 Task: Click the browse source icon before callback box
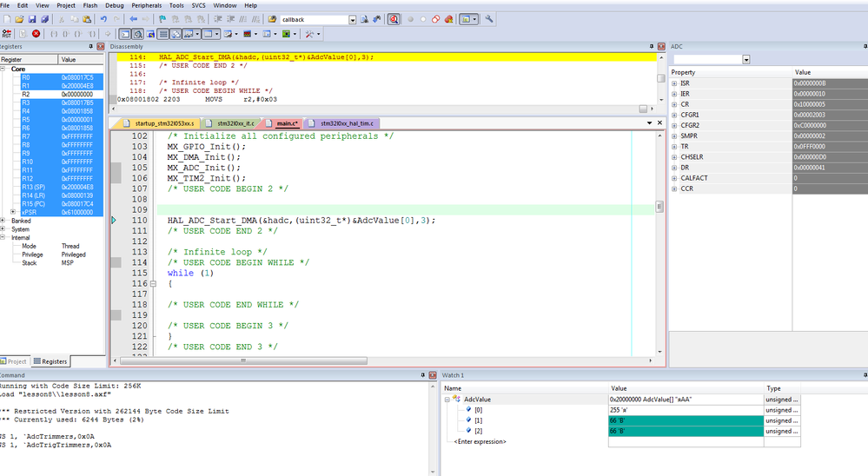point(272,19)
